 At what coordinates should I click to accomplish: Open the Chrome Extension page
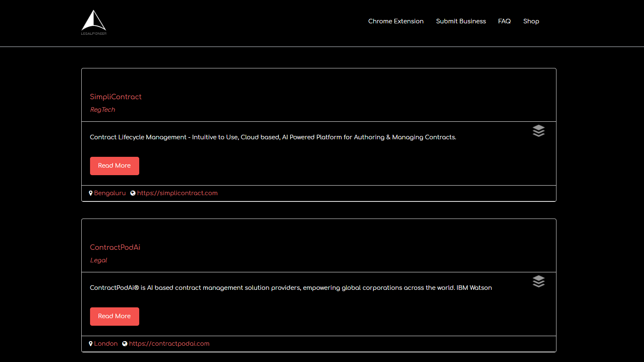point(396,21)
